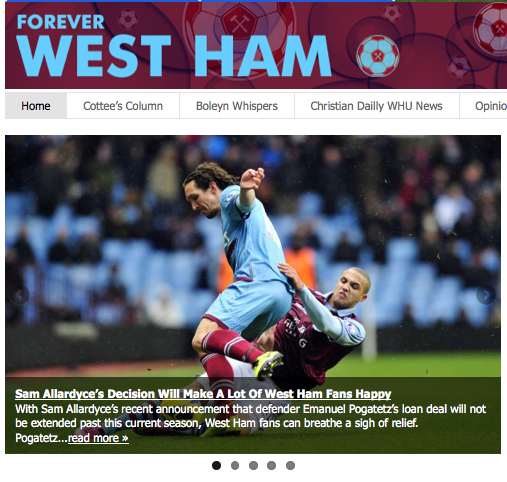Click the crossed hammers crest in the banner
The width and height of the screenshot is (507, 482).
[240, 22]
